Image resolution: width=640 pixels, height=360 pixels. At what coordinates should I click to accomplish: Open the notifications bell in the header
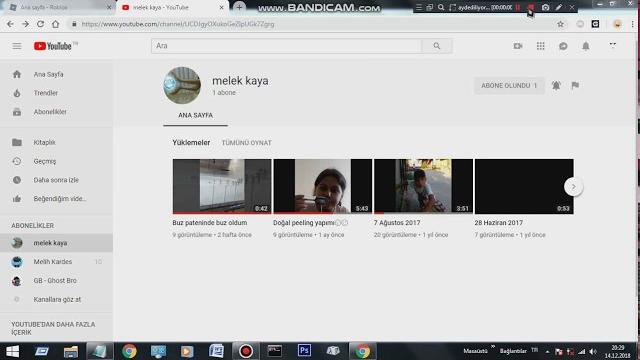(586, 46)
